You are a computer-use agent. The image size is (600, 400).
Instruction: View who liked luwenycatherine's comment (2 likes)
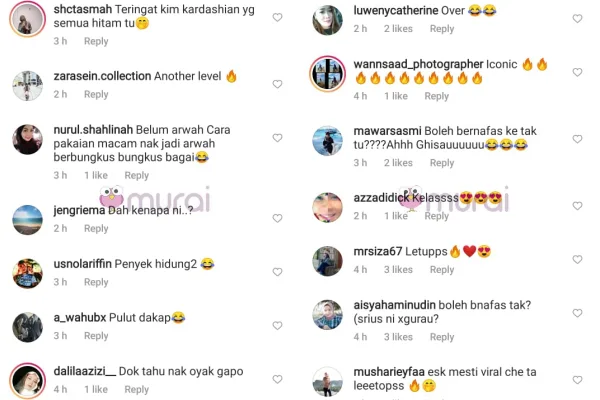(x=398, y=29)
